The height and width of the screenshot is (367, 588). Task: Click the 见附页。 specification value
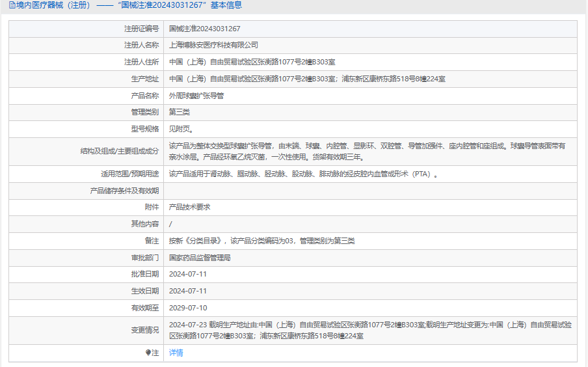tap(181, 129)
